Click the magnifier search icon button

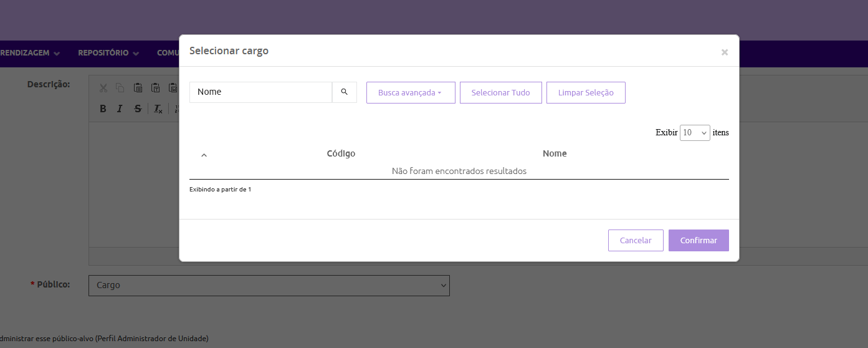coord(344,92)
